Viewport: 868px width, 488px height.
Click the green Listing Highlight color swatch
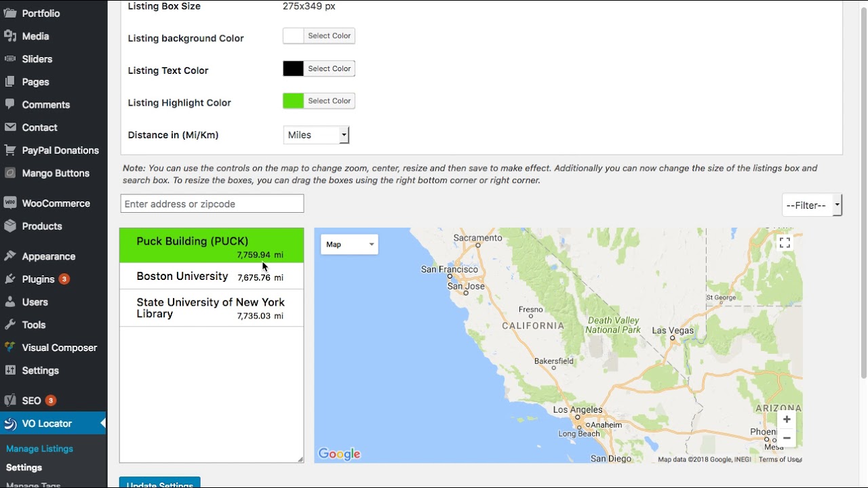point(294,101)
